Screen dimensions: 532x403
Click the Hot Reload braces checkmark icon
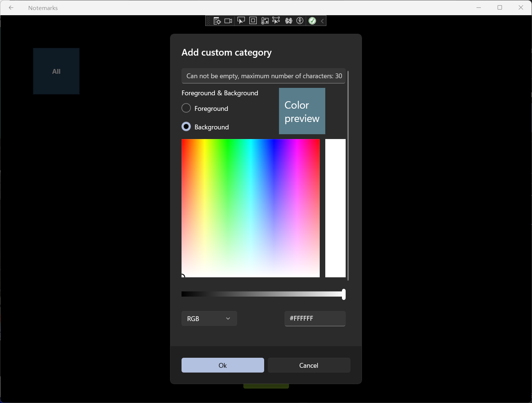(289, 21)
